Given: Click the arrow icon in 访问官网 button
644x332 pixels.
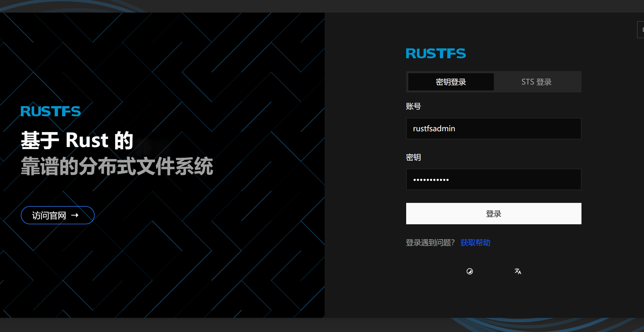Looking at the screenshot, I should [75, 215].
